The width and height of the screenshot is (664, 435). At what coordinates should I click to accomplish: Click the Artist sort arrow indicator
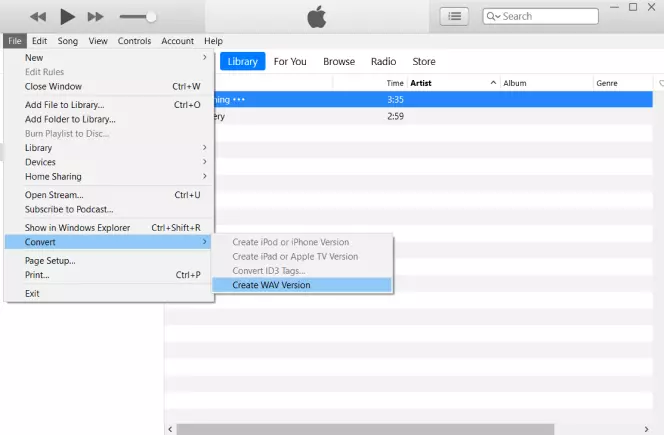(493, 83)
